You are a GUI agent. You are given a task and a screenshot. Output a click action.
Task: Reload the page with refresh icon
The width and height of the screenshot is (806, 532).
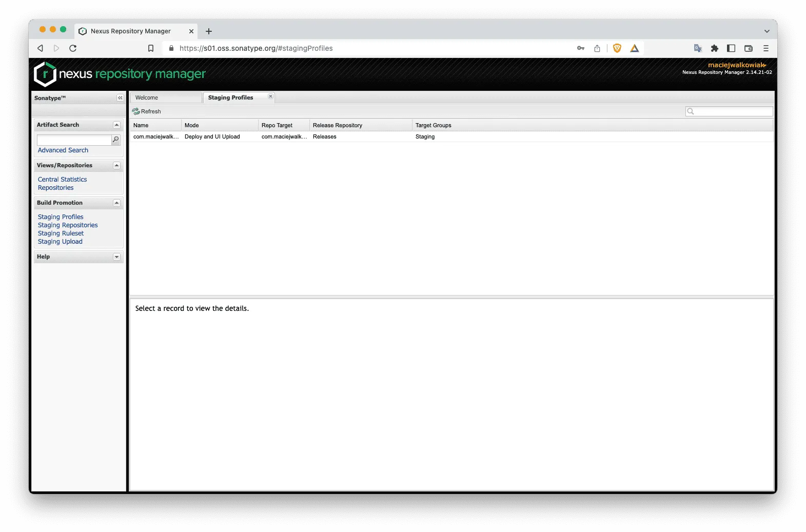[x=73, y=48]
